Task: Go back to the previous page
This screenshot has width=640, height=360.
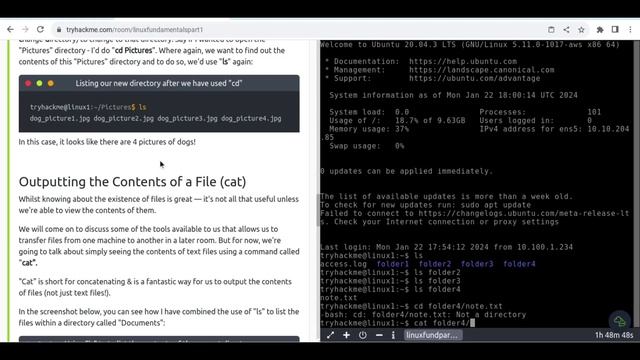Action: (x=11, y=29)
